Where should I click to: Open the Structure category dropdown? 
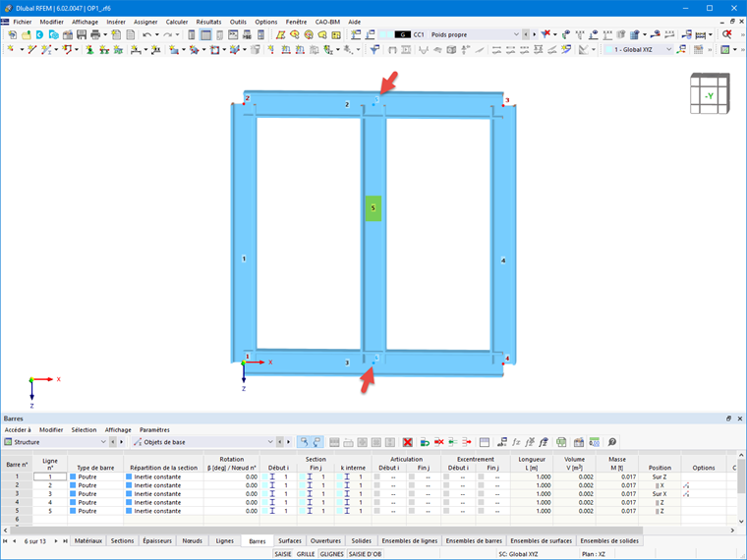pyautogui.click(x=103, y=442)
